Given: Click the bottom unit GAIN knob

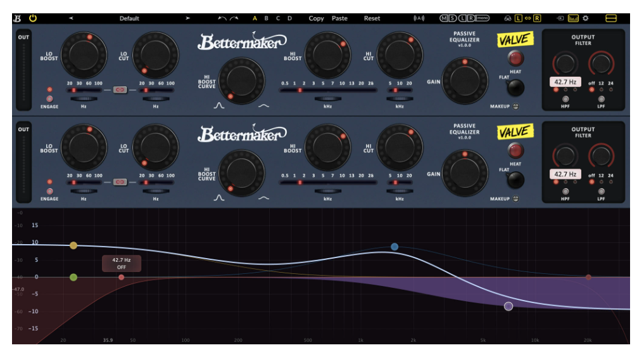Looking at the screenshot, I should [465, 172].
